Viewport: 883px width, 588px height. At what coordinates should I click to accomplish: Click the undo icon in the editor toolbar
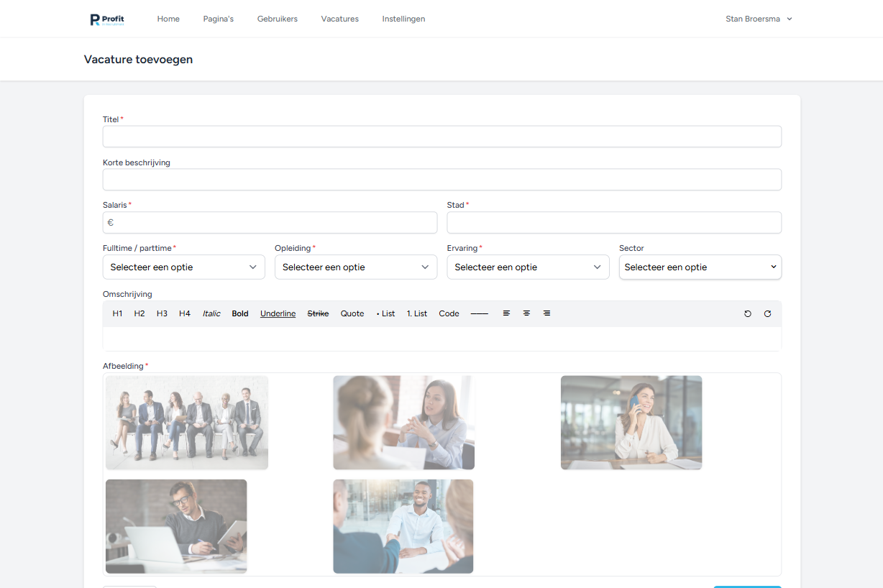click(748, 314)
